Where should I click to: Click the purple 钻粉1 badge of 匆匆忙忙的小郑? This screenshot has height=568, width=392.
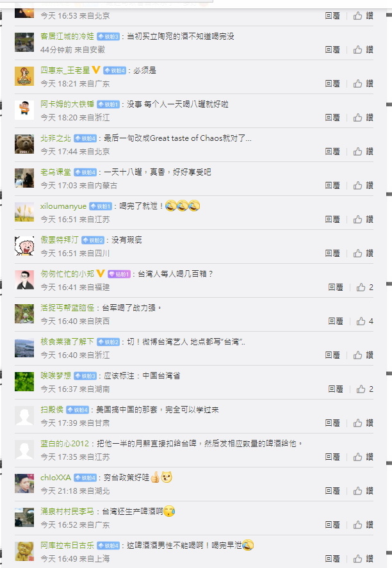(x=119, y=274)
